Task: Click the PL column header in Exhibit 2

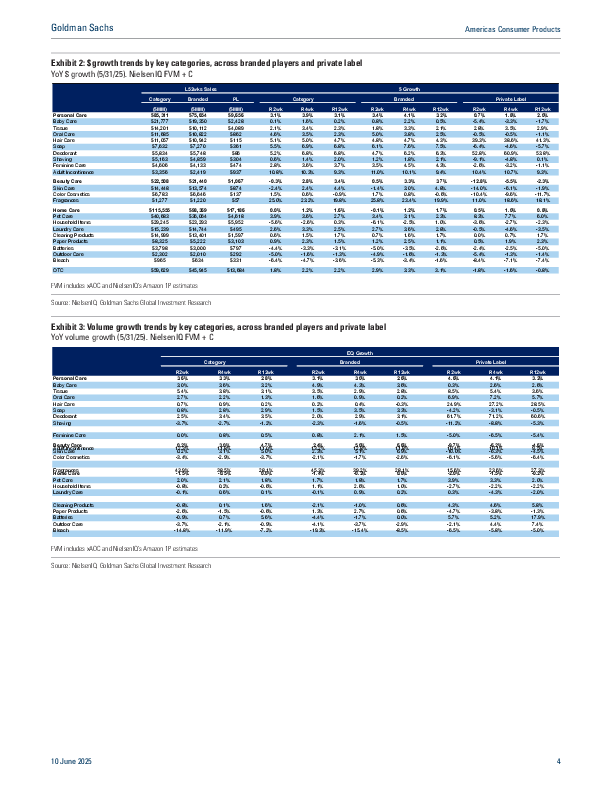Action: (x=235, y=99)
